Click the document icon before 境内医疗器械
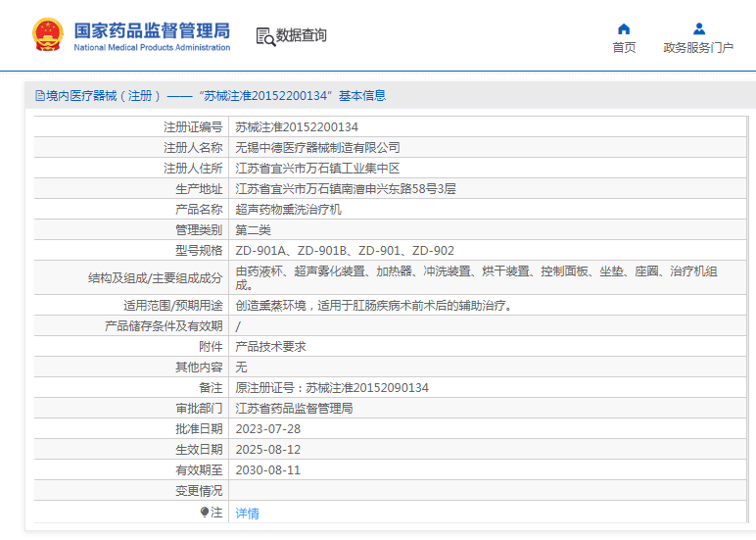The height and width of the screenshot is (540, 756). tap(39, 96)
